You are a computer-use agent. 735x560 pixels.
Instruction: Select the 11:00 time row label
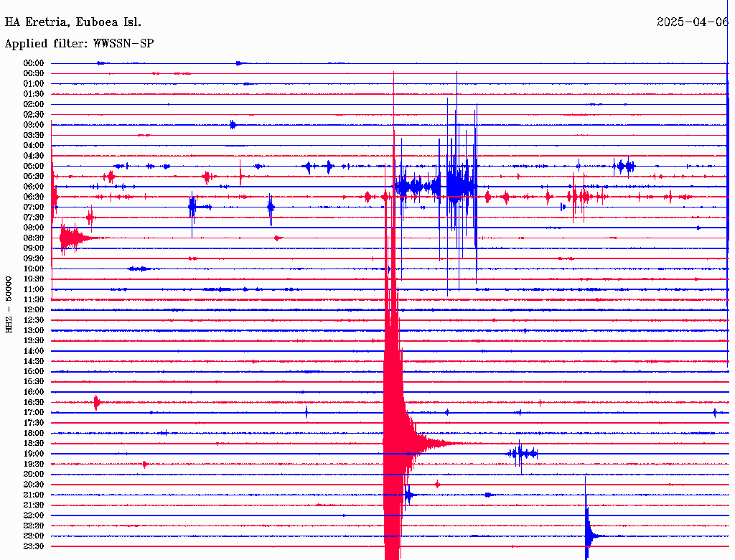34,289
